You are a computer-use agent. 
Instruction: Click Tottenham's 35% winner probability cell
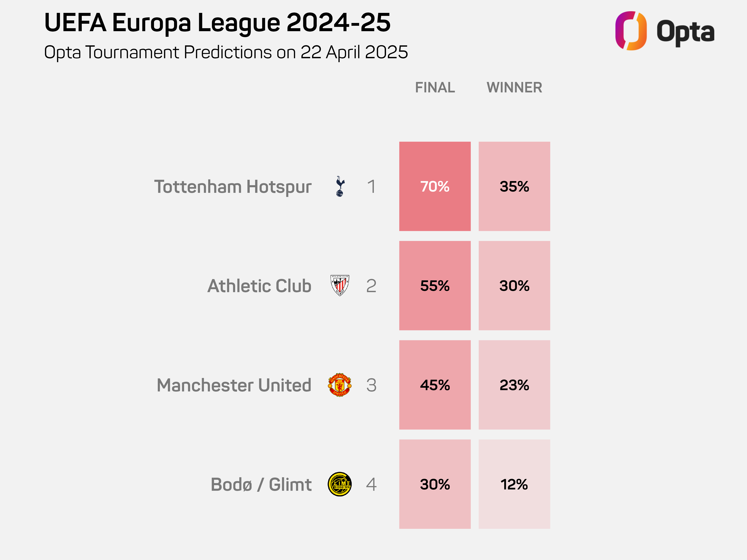[514, 186]
